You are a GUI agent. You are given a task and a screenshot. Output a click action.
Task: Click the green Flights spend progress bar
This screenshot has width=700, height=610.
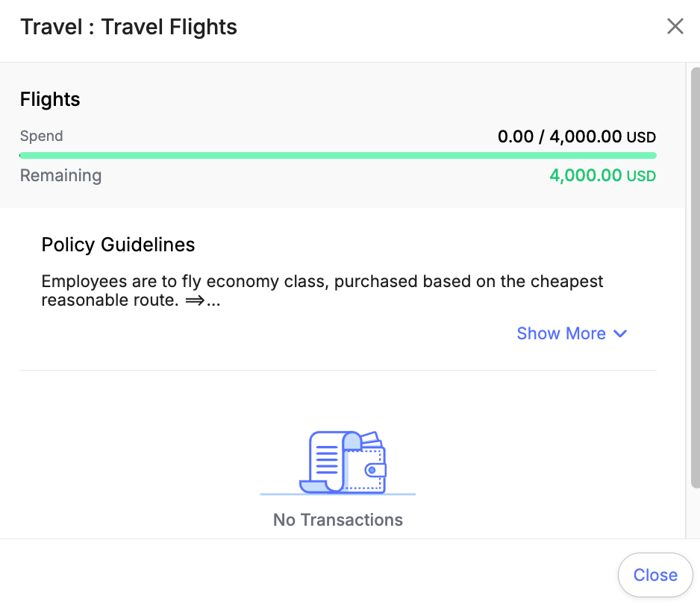338,155
